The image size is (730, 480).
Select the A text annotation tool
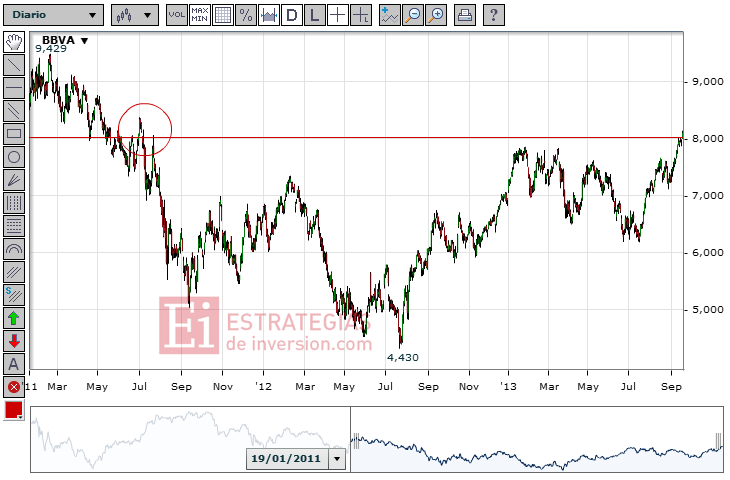pyautogui.click(x=14, y=364)
